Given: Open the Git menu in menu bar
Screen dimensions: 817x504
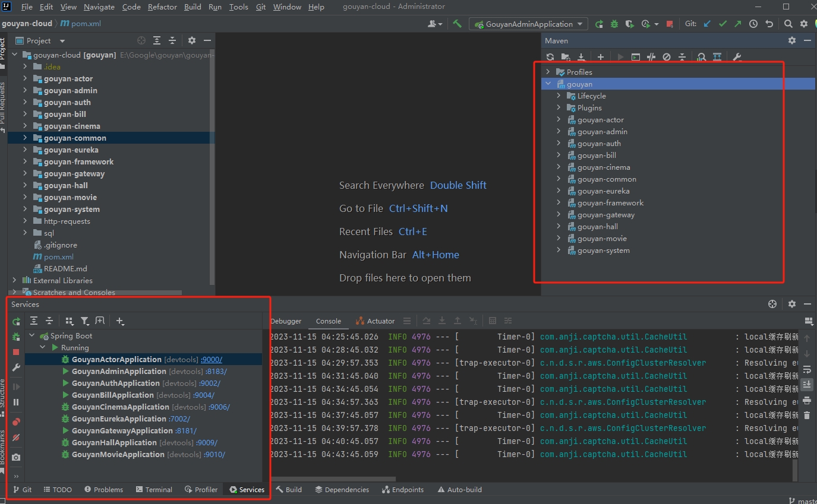Looking at the screenshot, I should pyautogui.click(x=261, y=7).
